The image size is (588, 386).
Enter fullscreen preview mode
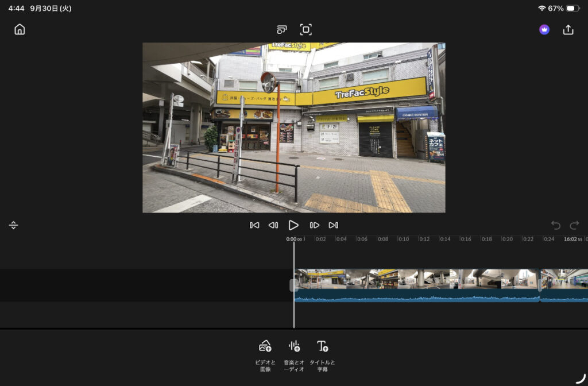(x=305, y=30)
